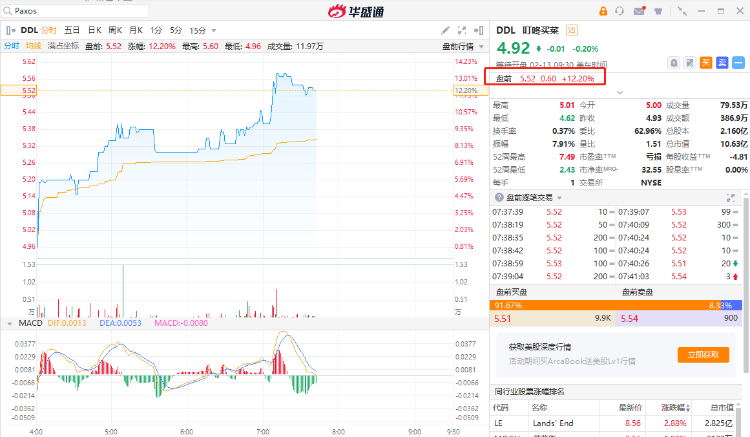Screen dimensions: 750x437
Task: Click the pre-market bid price 5.51
Action: click(x=503, y=318)
